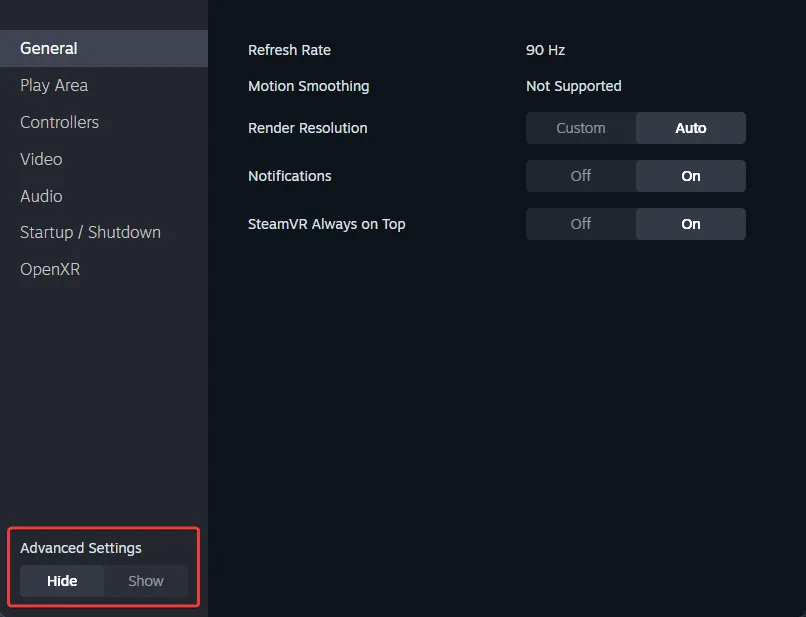Open the Controllers settings tab
Viewport: 806px width, 617px height.
59,122
